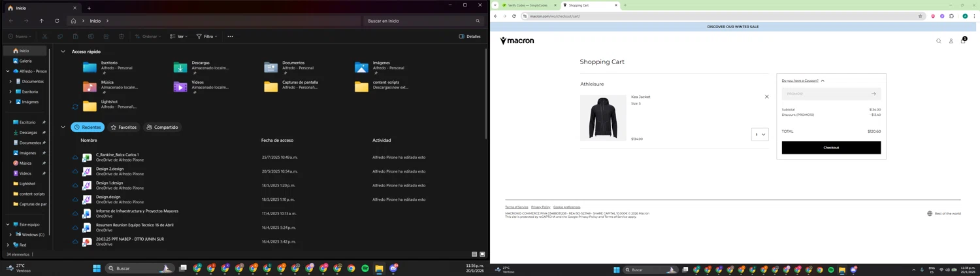Viewport: 980px width, 276px height.
Task: Click the Macron logo
Action: [x=517, y=41]
